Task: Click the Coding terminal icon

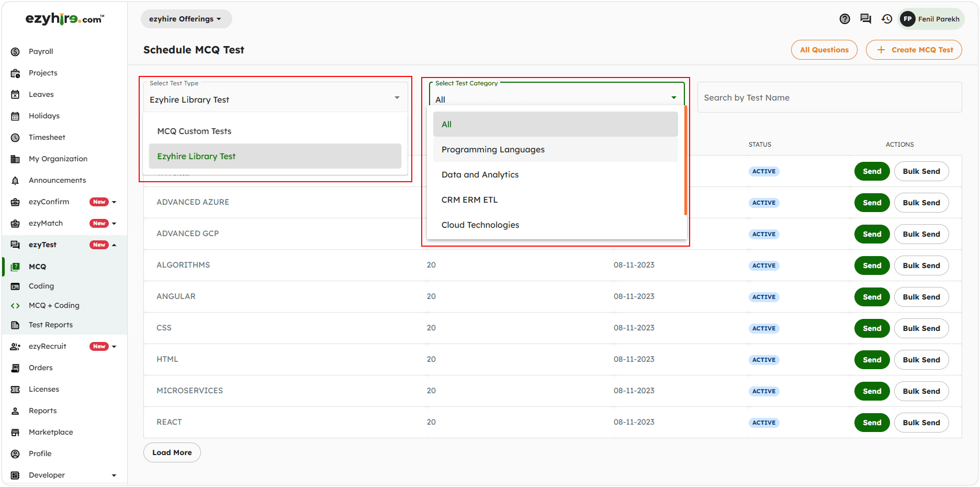Action: pyautogui.click(x=15, y=286)
